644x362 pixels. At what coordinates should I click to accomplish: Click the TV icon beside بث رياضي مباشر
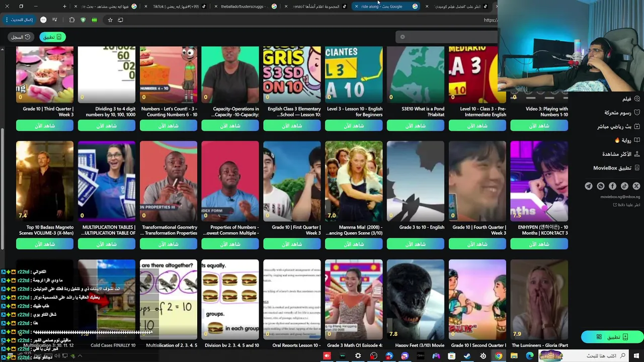pos(637,127)
